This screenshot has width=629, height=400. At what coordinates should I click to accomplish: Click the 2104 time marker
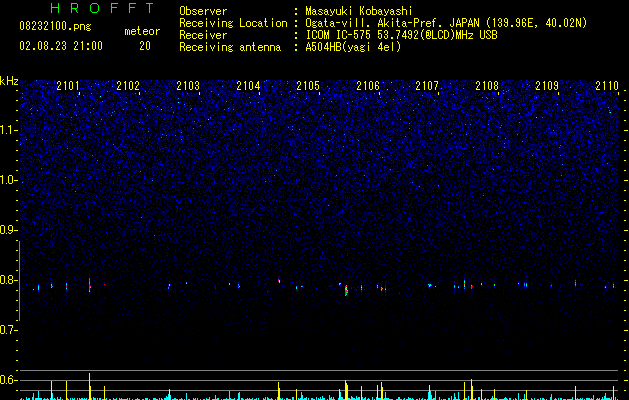[x=248, y=86]
